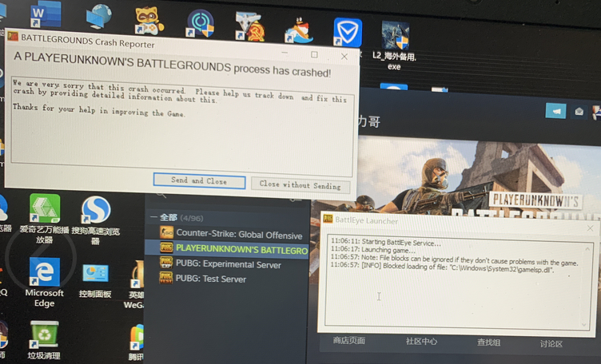
Task: Click the BattlEye Launcher title bar icon
Action: pyautogui.click(x=328, y=218)
